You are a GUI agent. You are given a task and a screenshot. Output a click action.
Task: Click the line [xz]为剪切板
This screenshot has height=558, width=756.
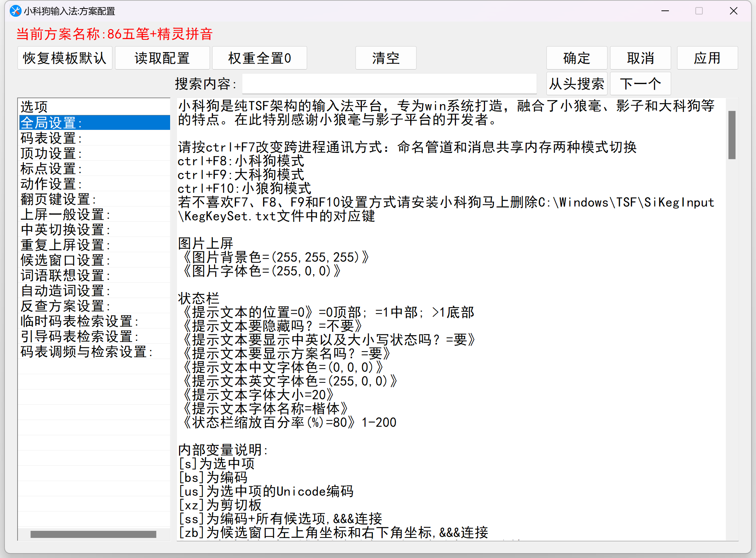tap(220, 505)
